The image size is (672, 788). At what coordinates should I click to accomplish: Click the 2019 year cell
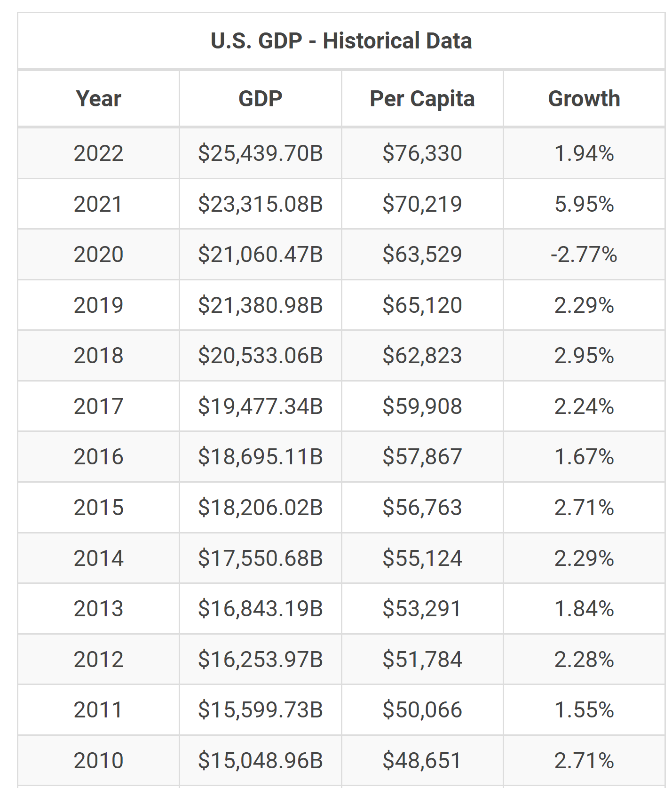tap(98, 305)
